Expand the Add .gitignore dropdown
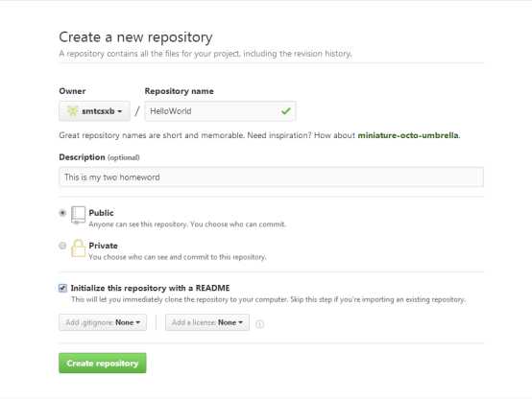532x401 pixels. coord(103,322)
